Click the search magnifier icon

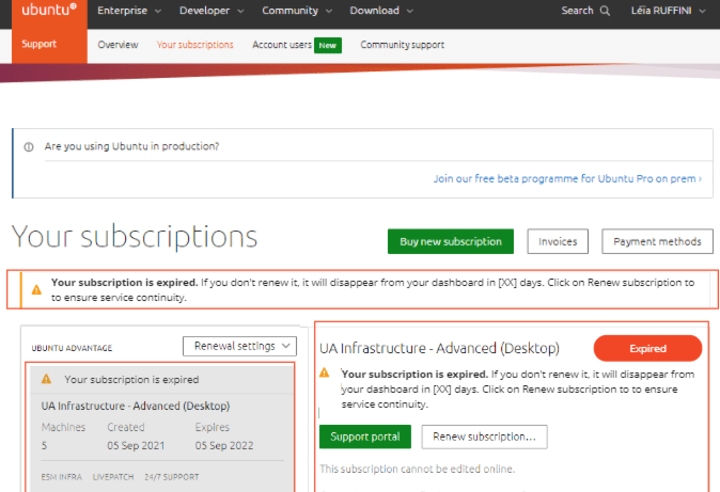click(605, 11)
